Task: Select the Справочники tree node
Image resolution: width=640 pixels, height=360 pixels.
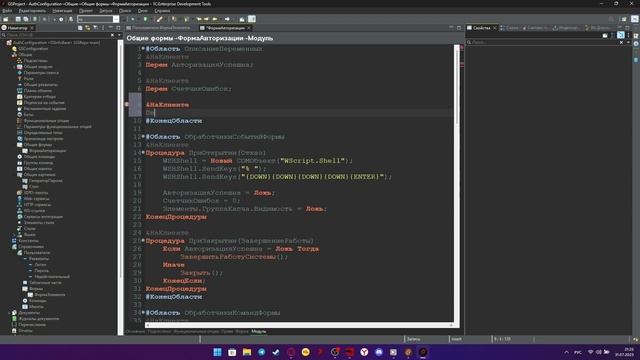Action: (x=31, y=247)
